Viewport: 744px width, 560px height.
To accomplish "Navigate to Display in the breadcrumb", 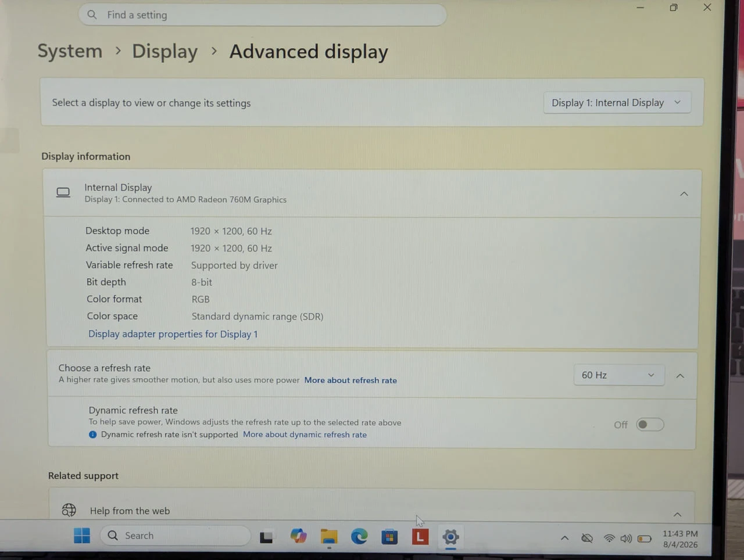I will pyautogui.click(x=164, y=51).
